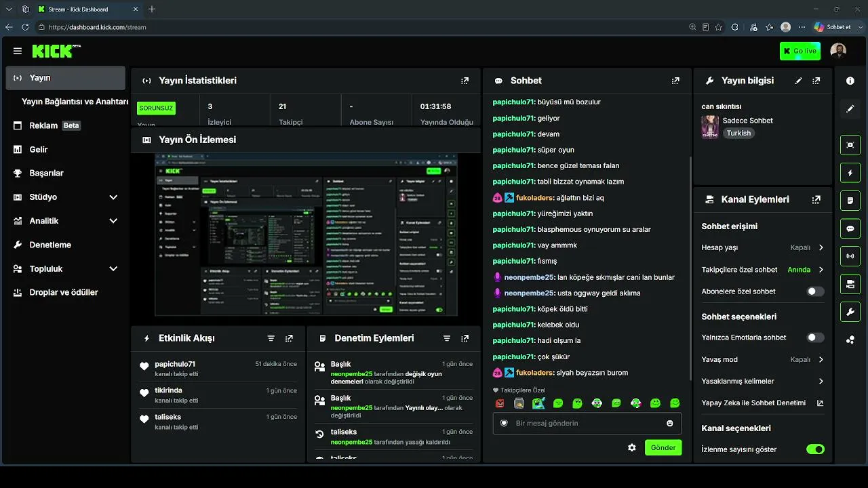The height and width of the screenshot is (488, 868).
Task: Pop out the Denetim Eylemleri panel
Action: [x=465, y=338]
